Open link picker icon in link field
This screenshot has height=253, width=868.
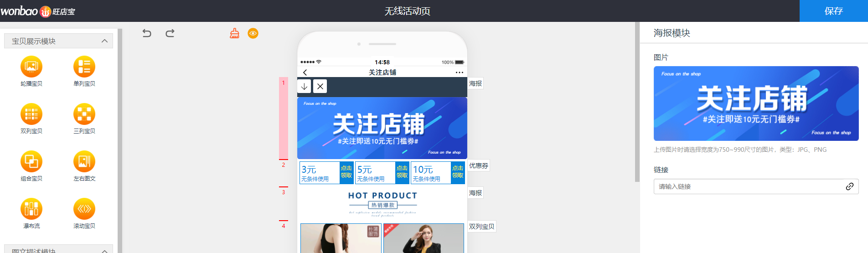point(850,186)
